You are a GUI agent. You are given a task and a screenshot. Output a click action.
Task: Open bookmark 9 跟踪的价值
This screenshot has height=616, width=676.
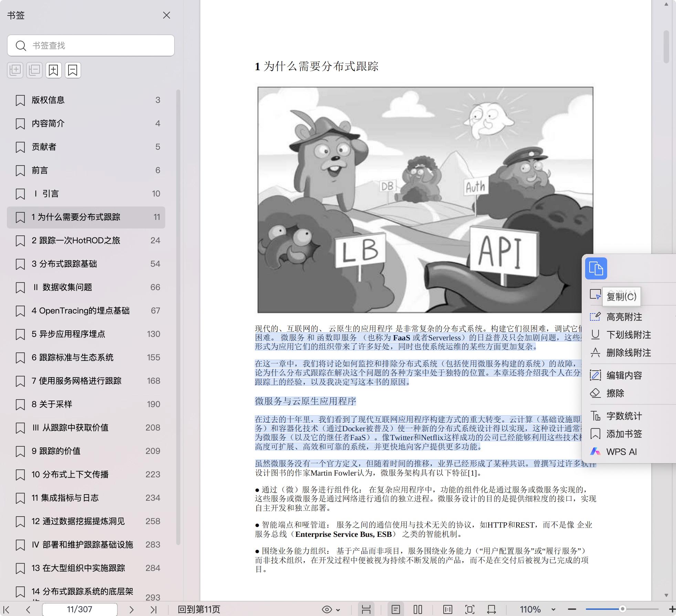coord(86,451)
